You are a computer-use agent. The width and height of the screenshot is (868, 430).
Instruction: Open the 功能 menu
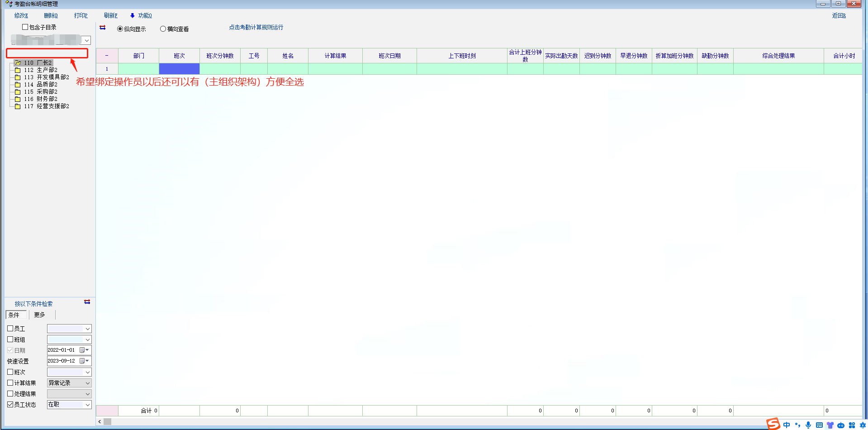142,15
